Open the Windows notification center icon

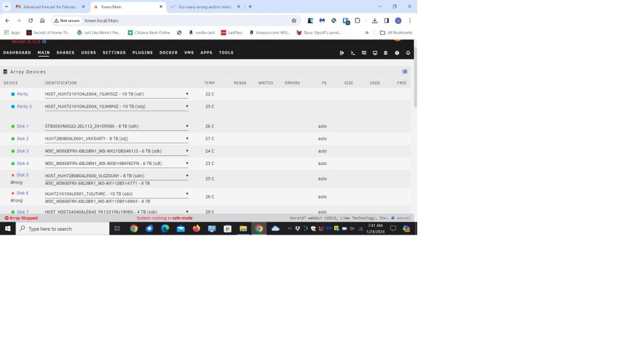(x=393, y=229)
